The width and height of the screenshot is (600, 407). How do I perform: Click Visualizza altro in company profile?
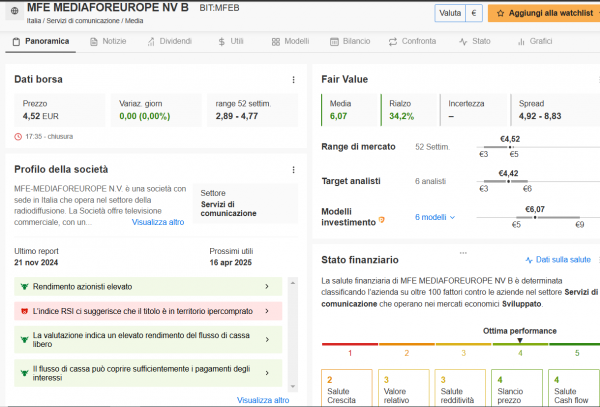coord(158,222)
